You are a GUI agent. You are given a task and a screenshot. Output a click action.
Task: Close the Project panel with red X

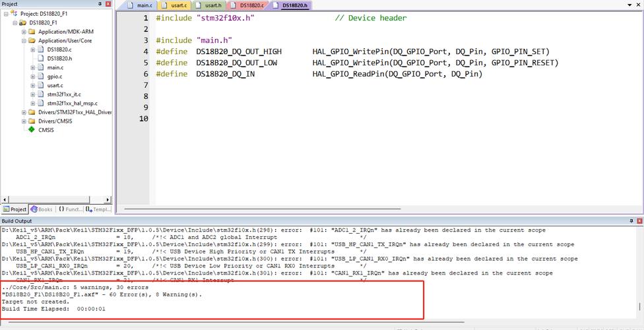tap(109, 4)
